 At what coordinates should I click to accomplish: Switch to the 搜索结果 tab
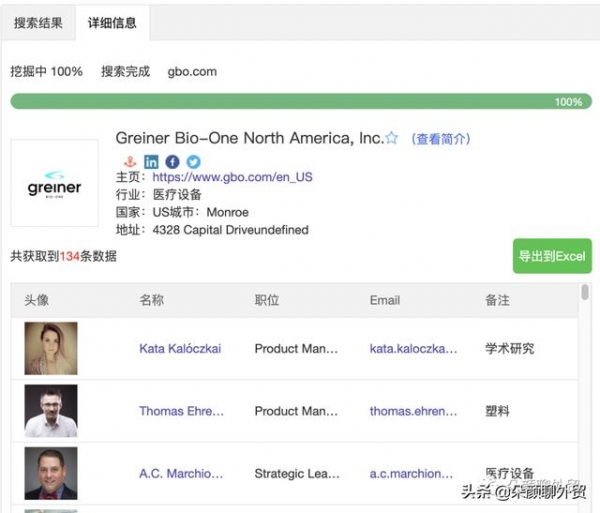[38, 22]
